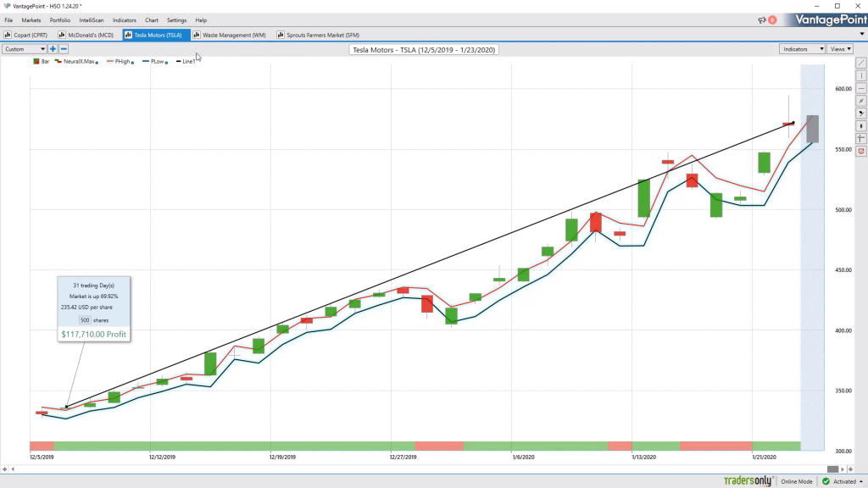Image resolution: width=868 pixels, height=488 pixels.
Task: Expand the Activated status arrow
Action: pos(861,482)
